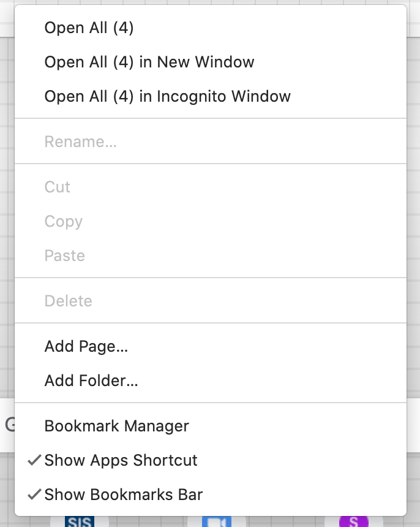Choose the Rename... menu entry

pyautogui.click(x=81, y=142)
